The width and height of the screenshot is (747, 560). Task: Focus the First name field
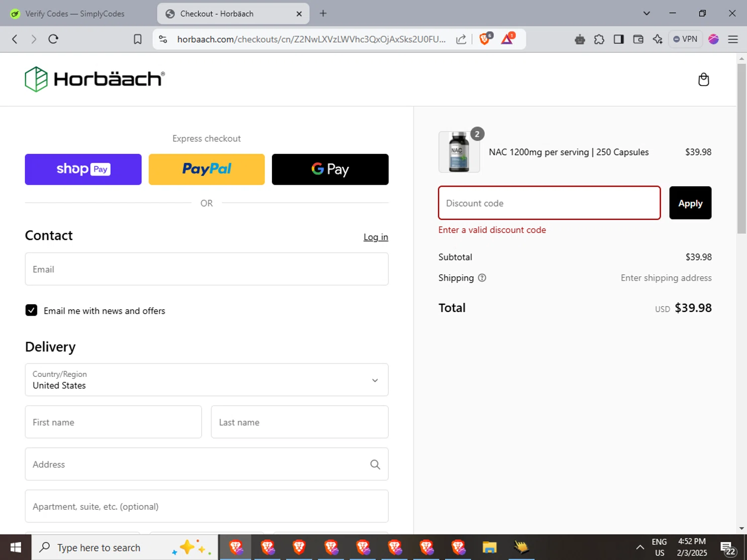[x=114, y=422]
